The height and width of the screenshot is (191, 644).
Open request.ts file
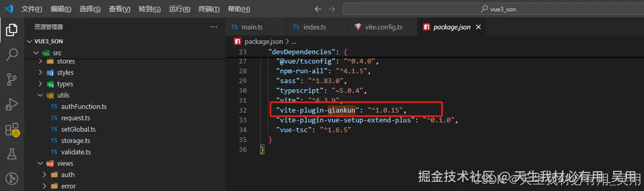click(75, 118)
